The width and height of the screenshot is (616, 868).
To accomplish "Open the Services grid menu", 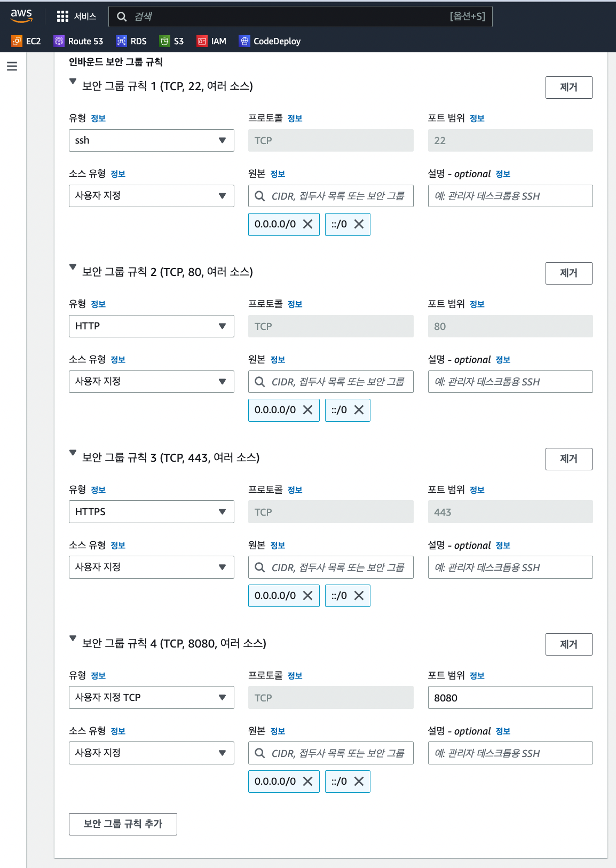I will click(62, 17).
